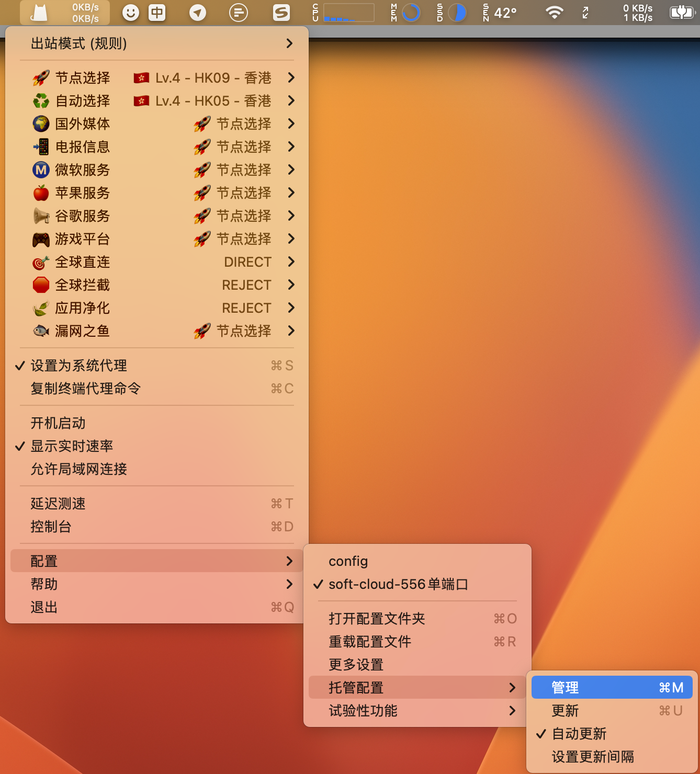Click the red stop-sign icon for 全球拦截
Image resolution: width=700 pixels, height=774 pixels.
[41, 285]
